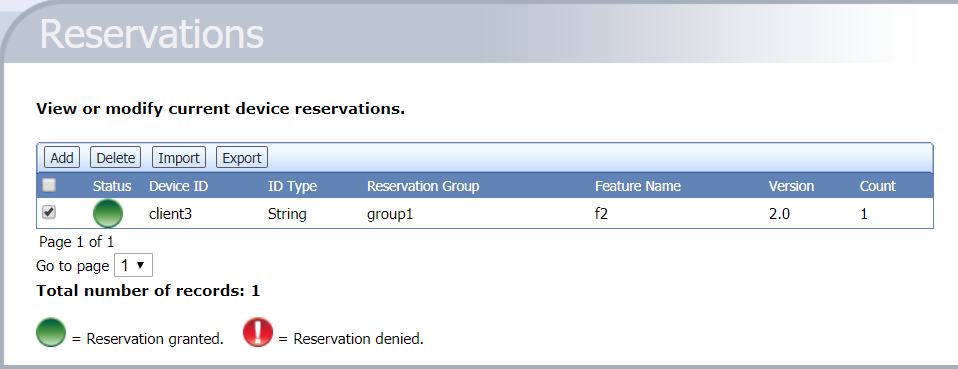The width and height of the screenshot is (958, 369).
Task: Click the f2 feature name cell
Action: [601, 214]
